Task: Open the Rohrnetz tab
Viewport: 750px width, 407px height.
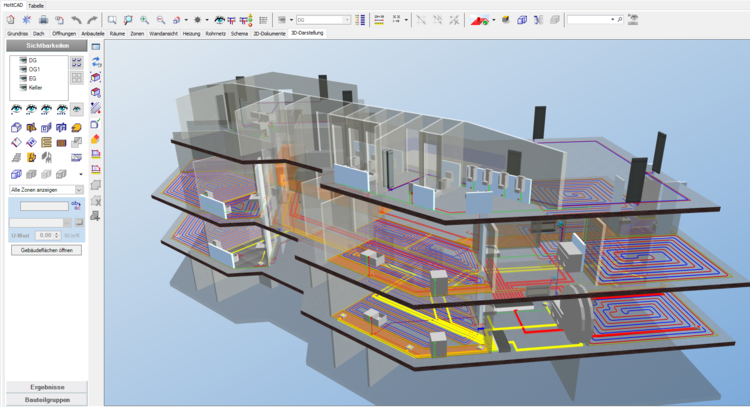Action: pyautogui.click(x=215, y=33)
